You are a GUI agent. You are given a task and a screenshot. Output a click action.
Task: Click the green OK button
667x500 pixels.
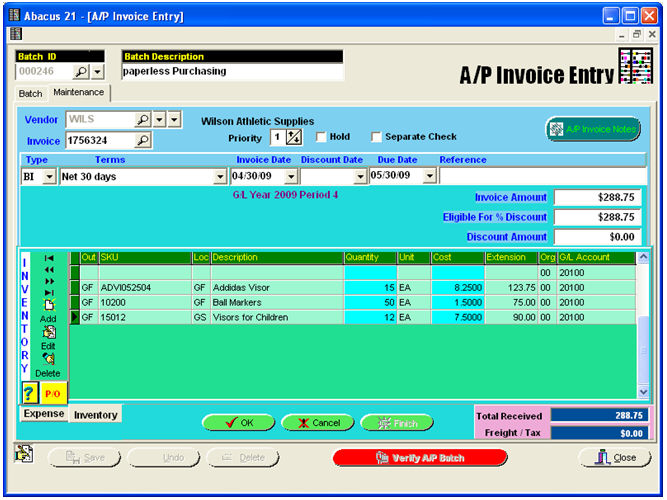tap(239, 423)
